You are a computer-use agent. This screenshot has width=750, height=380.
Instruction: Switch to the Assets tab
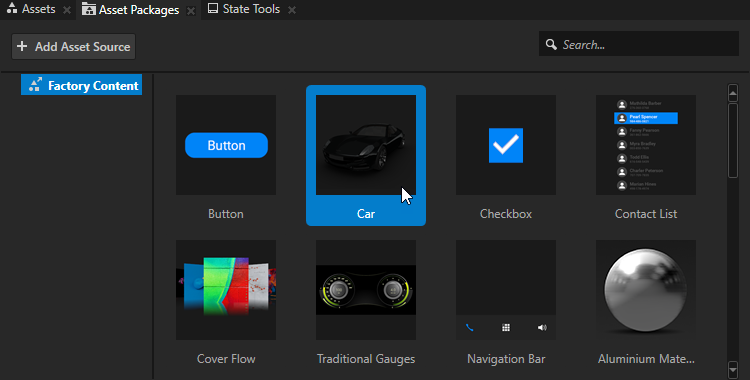(31, 9)
